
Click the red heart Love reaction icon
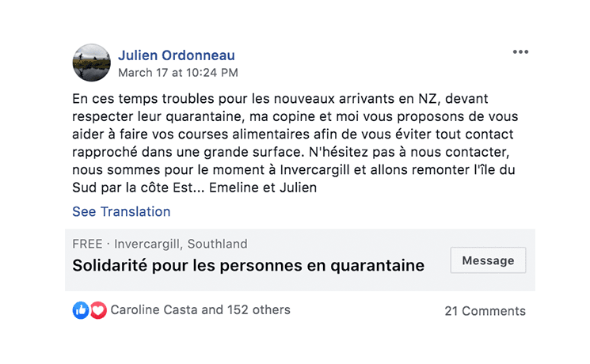coord(98,310)
